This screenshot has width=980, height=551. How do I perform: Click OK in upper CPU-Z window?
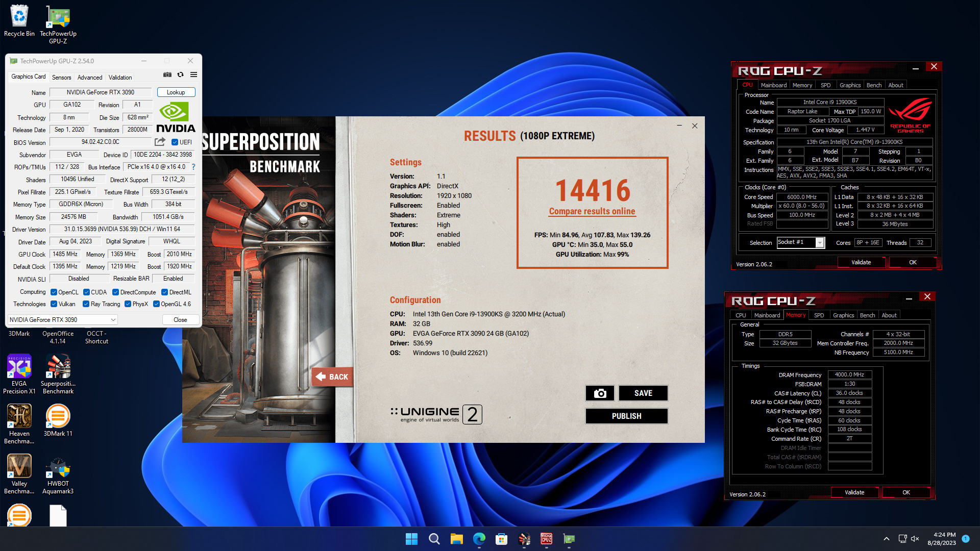[x=913, y=262]
